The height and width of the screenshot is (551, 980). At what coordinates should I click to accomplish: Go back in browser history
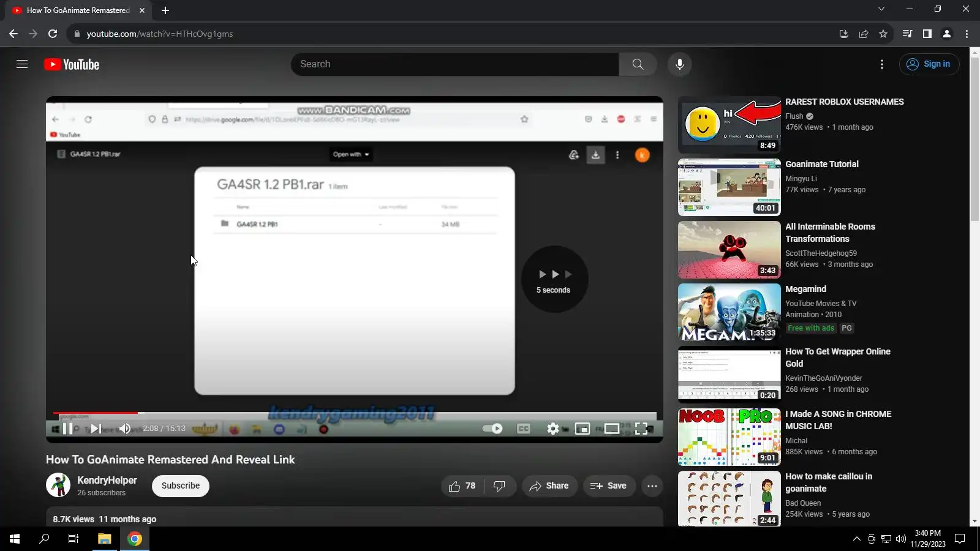pos(13,34)
